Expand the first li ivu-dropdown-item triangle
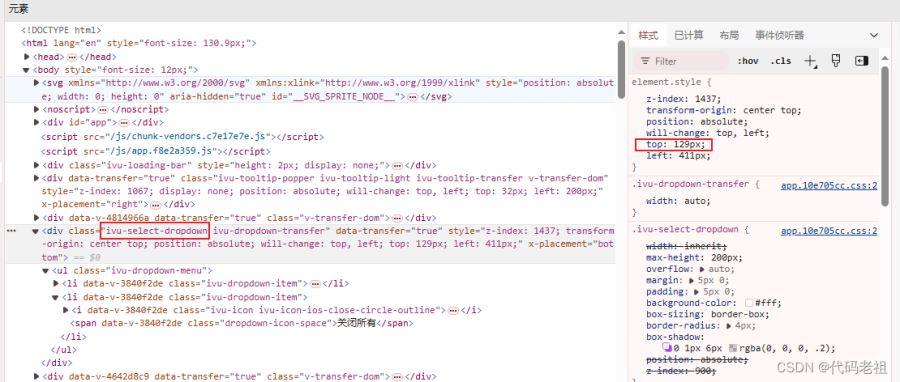Screen dimensions: 900x382 [x=56, y=284]
